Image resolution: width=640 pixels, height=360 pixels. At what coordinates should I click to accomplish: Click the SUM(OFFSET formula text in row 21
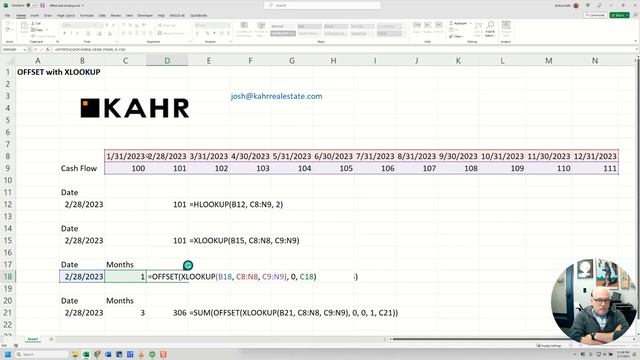[x=294, y=313]
